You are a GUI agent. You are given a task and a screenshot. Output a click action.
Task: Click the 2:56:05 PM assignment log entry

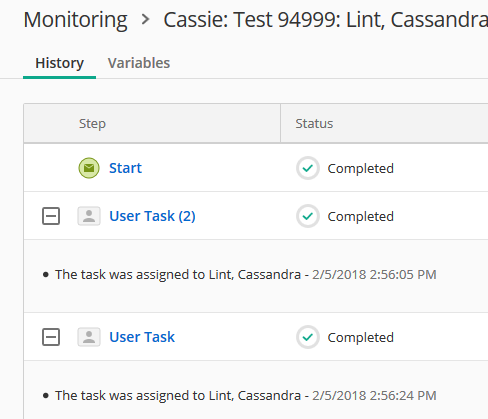tap(240, 275)
